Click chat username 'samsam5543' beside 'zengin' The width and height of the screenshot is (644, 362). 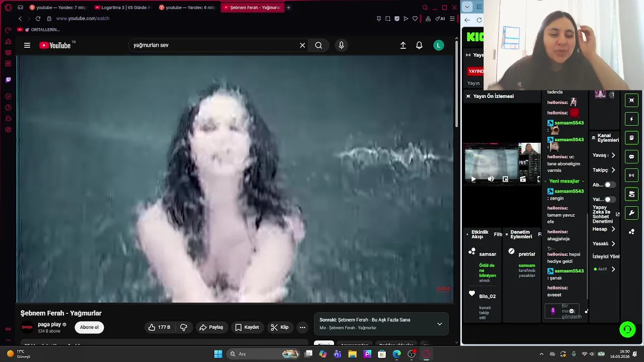click(569, 192)
